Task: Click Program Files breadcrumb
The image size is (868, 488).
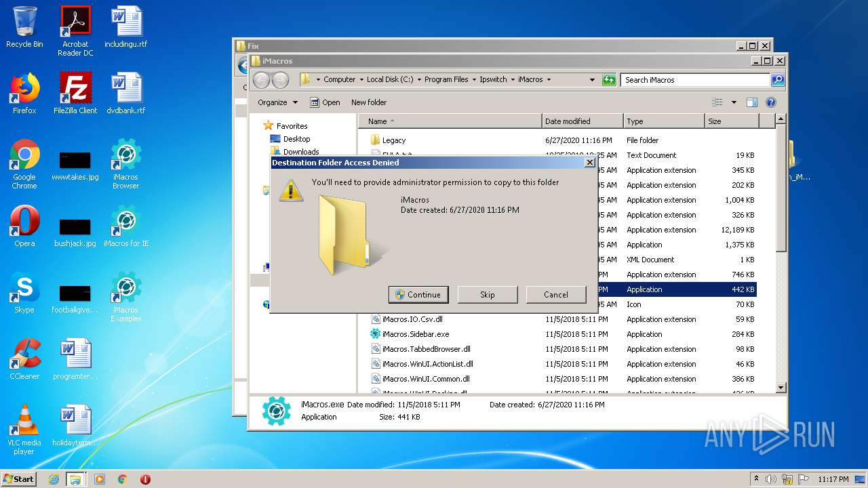Action: pos(446,79)
